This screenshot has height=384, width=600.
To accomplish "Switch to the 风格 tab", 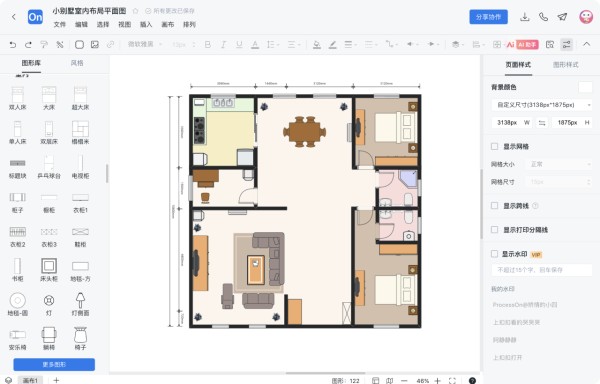I will tap(77, 63).
